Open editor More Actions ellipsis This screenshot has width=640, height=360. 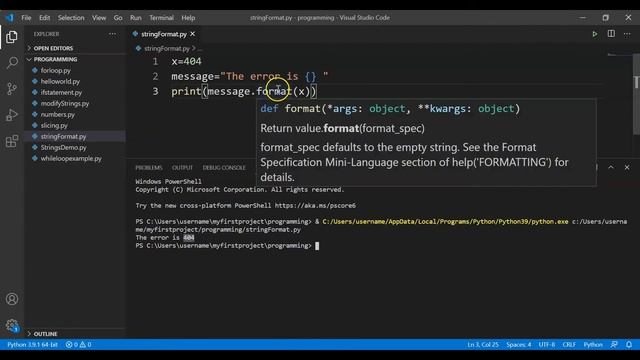[627, 34]
